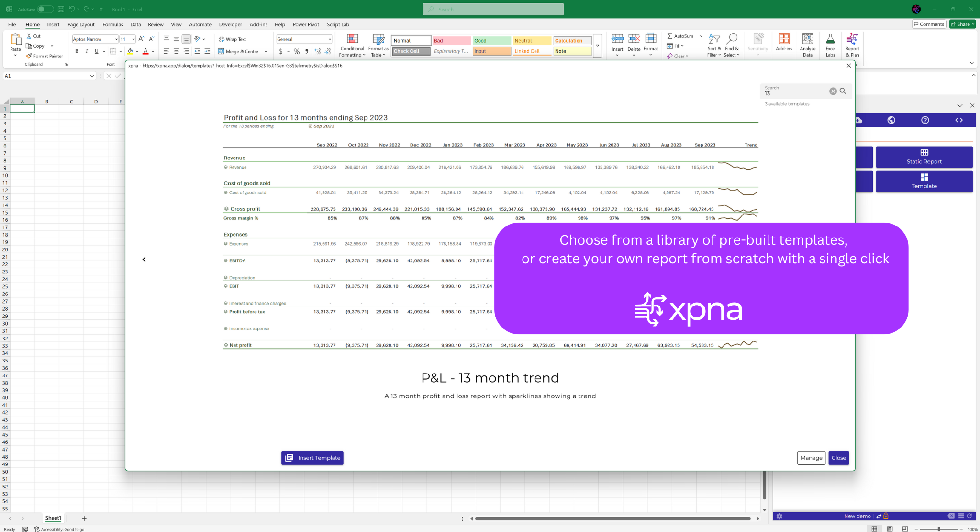Screen dimensions: 980x532
Task: Open Excel Labs add-in icon
Action: click(830, 39)
